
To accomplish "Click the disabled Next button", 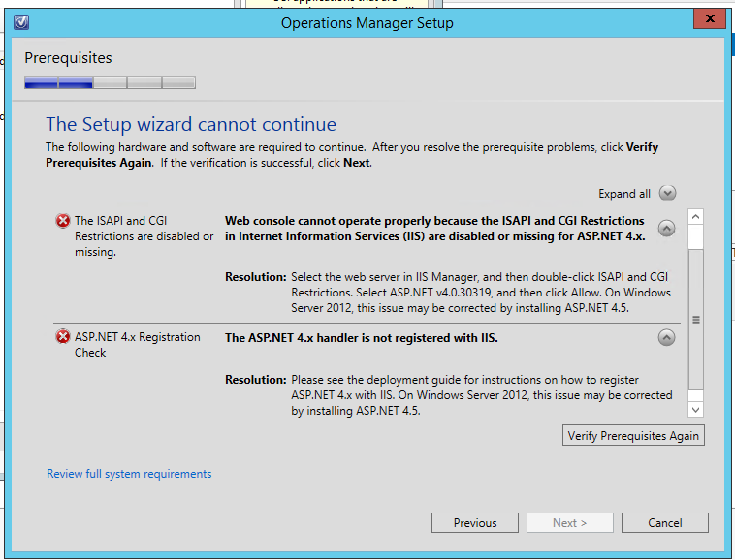I will 569,522.
